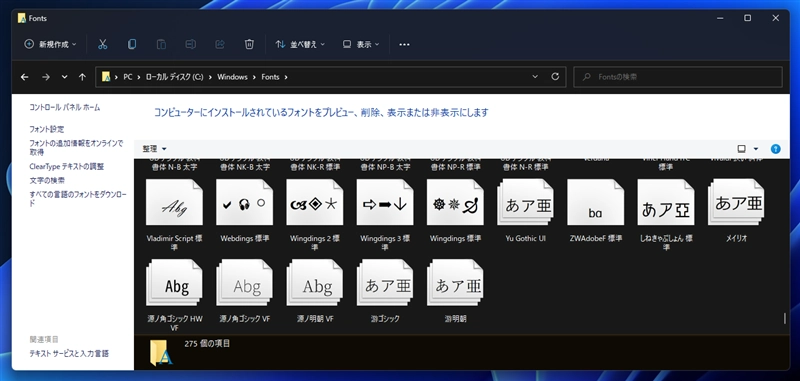The height and width of the screenshot is (381, 800).
Task: Go up one folder level arrow
Action: (82, 77)
